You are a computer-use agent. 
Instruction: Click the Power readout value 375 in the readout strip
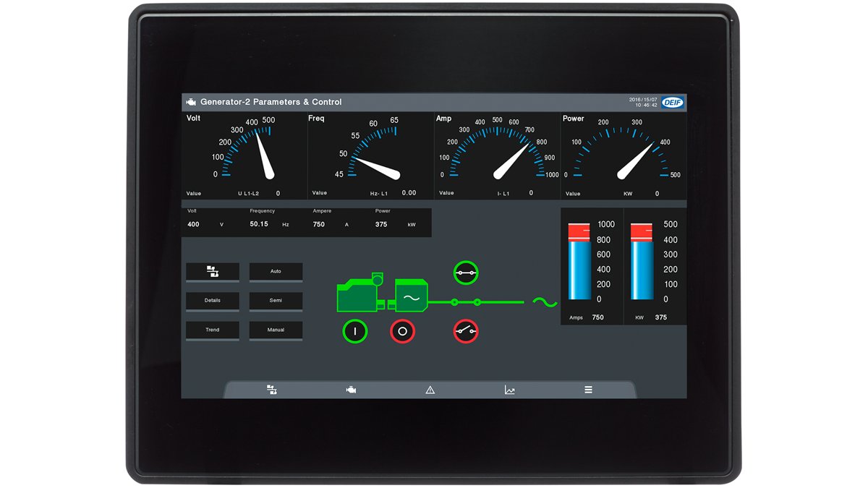click(381, 225)
